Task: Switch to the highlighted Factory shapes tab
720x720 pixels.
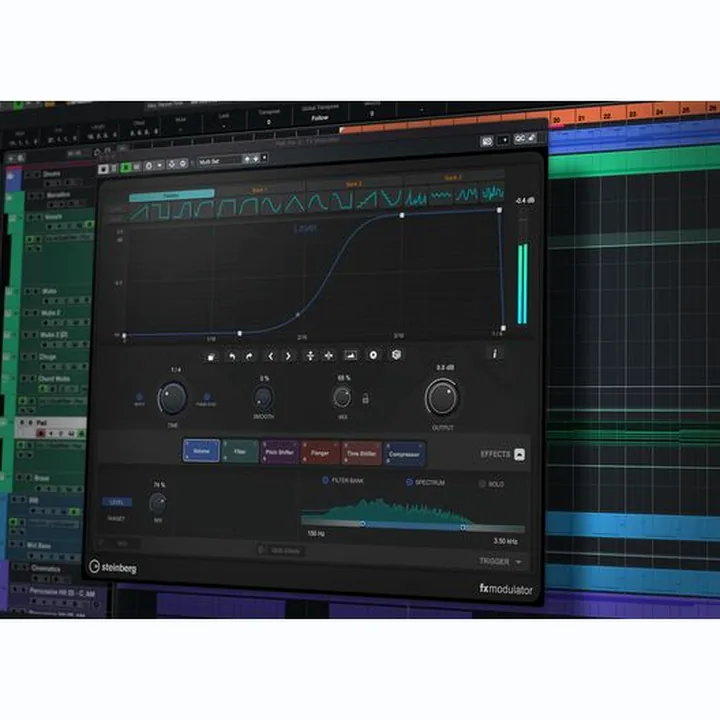Action: point(172,195)
